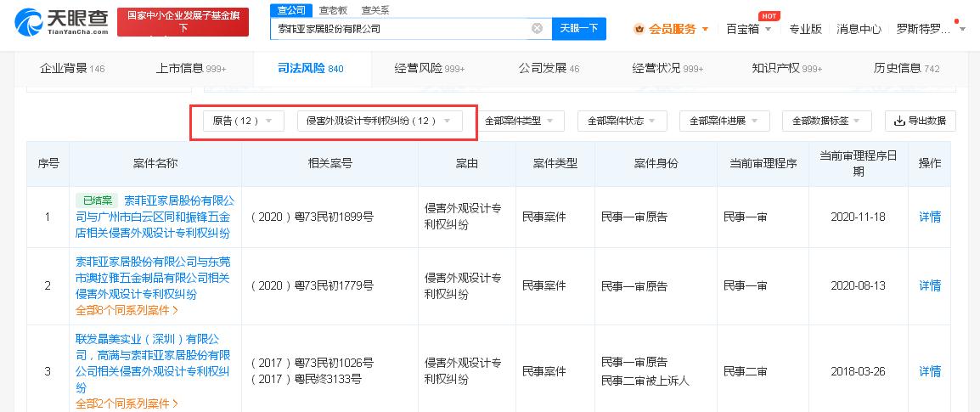This screenshot has height=412, width=980.
Task: Switch to the 查老板 search tab
Action: pyautogui.click(x=333, y=10)
